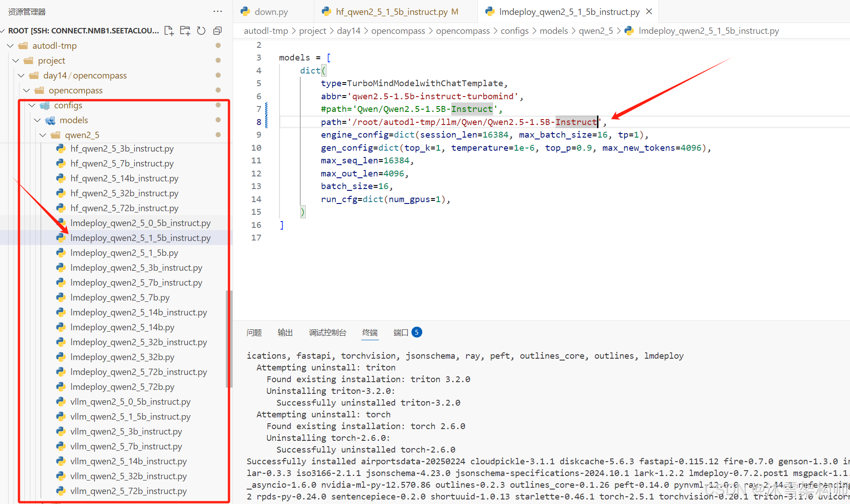Refresh the explorer file tree
Image resolution: width=850 pixels, height=504 pixels.
click(x=201, y=31)
